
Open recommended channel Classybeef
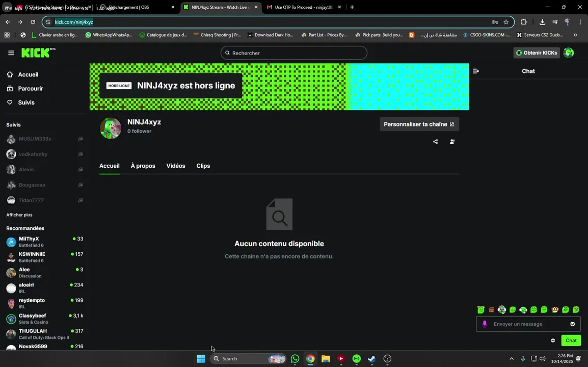[45, 319]
